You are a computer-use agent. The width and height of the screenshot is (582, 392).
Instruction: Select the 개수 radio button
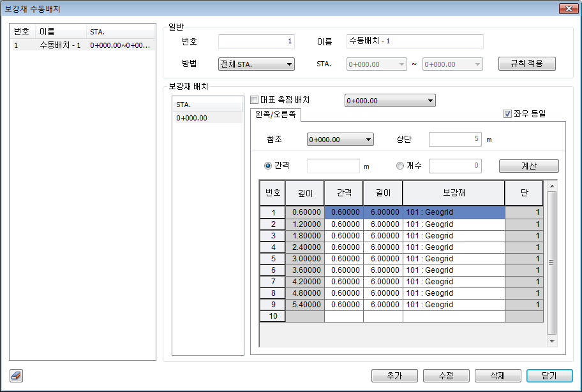[x=400, y=166]
